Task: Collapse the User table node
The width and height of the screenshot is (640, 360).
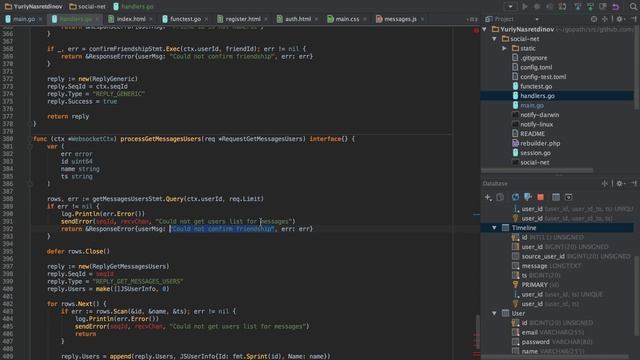Action: [x=494, y=313]
